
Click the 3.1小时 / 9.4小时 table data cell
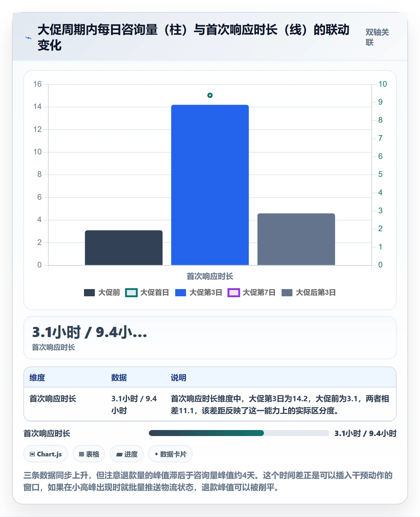click(134, 405)
